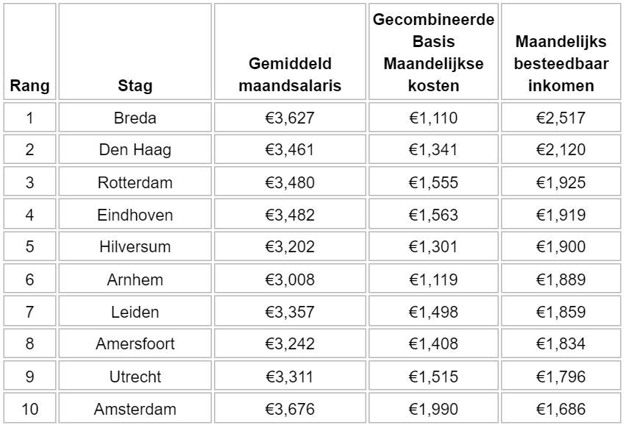Select the Hilversum cell
The height and width of the screenshot is (428, 626).
click(135, 247)
